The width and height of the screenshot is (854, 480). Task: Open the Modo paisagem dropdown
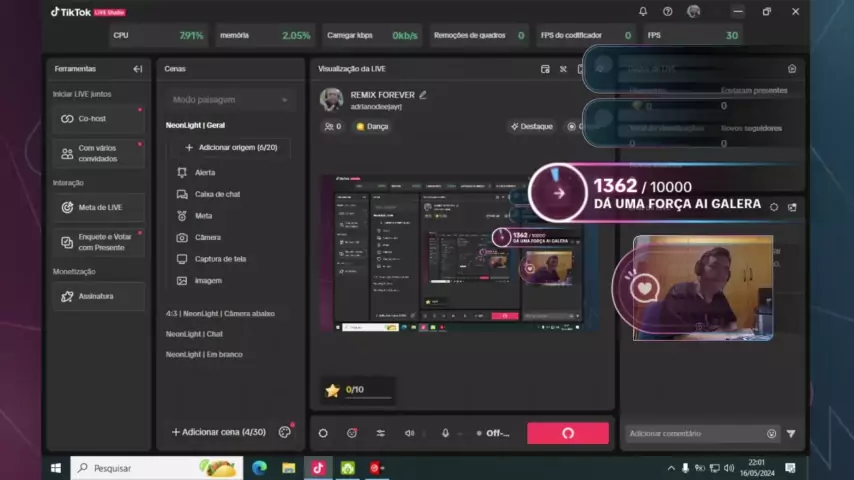(230, 100)
